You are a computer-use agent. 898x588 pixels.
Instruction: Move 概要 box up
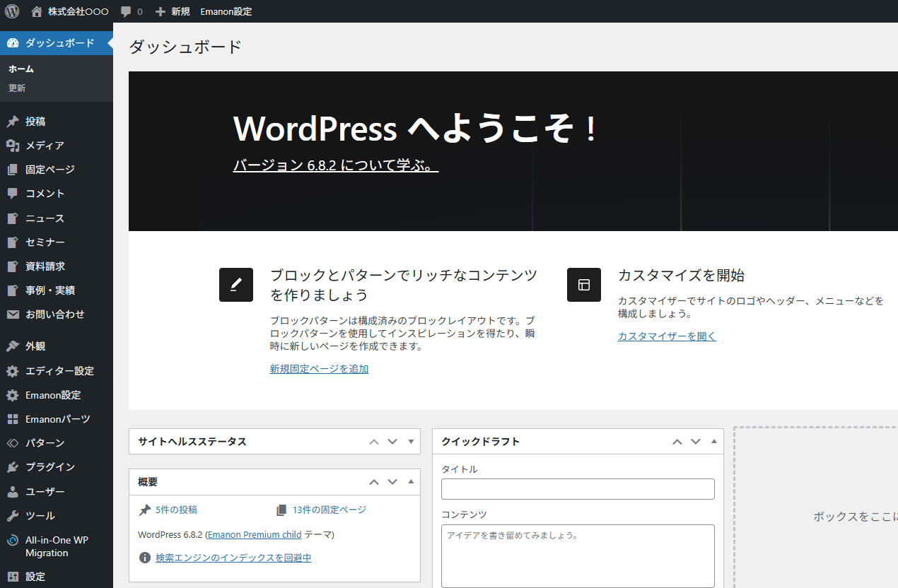[x=374, y=482]
